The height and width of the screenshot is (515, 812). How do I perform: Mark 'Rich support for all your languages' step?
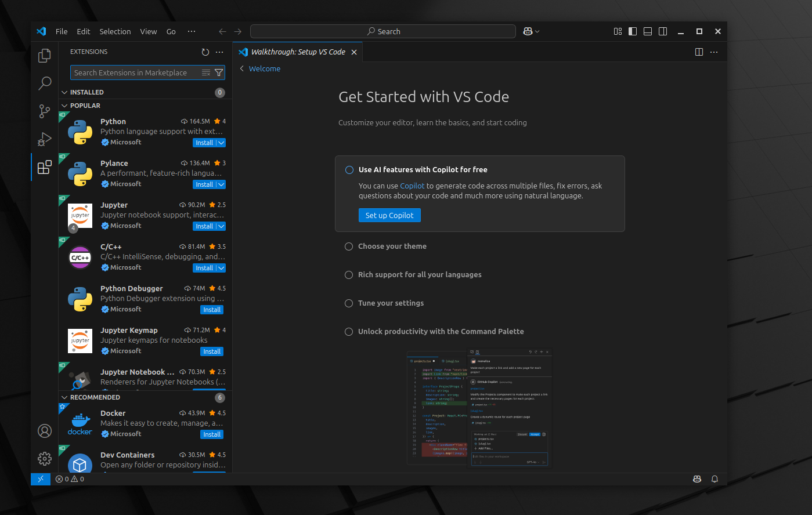coord(349,275)
